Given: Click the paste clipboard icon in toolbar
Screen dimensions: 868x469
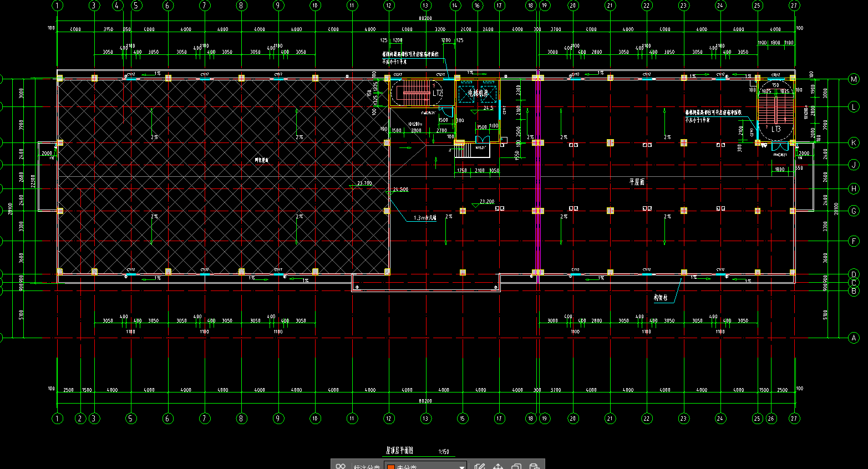Looking at the screenshot, I should [534, 466].
